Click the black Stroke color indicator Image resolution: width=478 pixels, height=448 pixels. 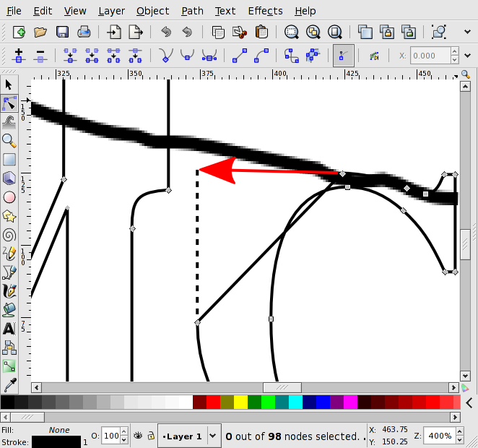(x=56, y=441)
